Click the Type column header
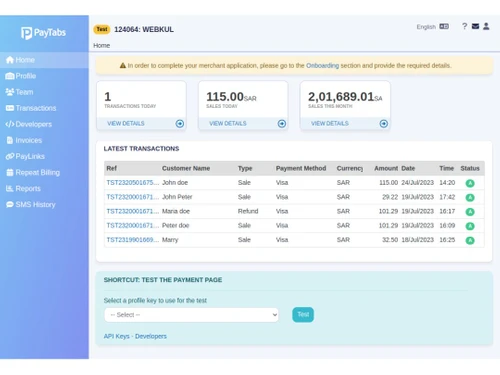The width and height of the screenshot is (500, 375). pyautogui.click(x=245, y=168)
